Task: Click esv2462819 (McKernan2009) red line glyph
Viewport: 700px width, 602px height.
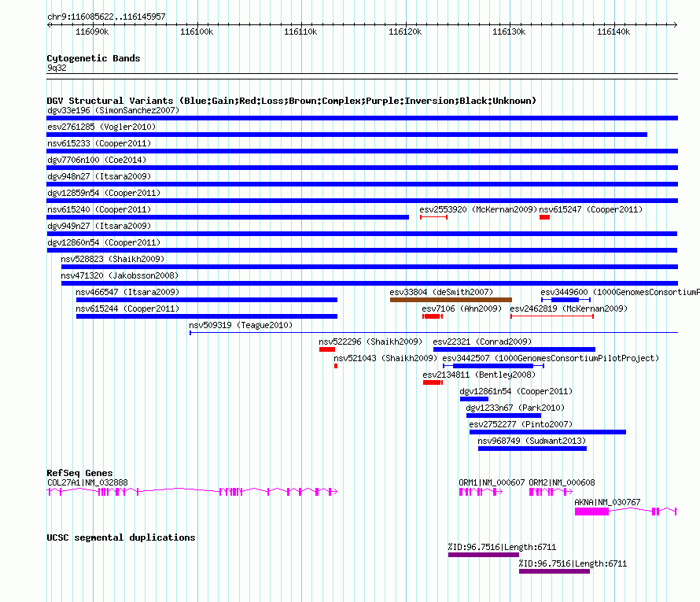Action: [552, 316]
